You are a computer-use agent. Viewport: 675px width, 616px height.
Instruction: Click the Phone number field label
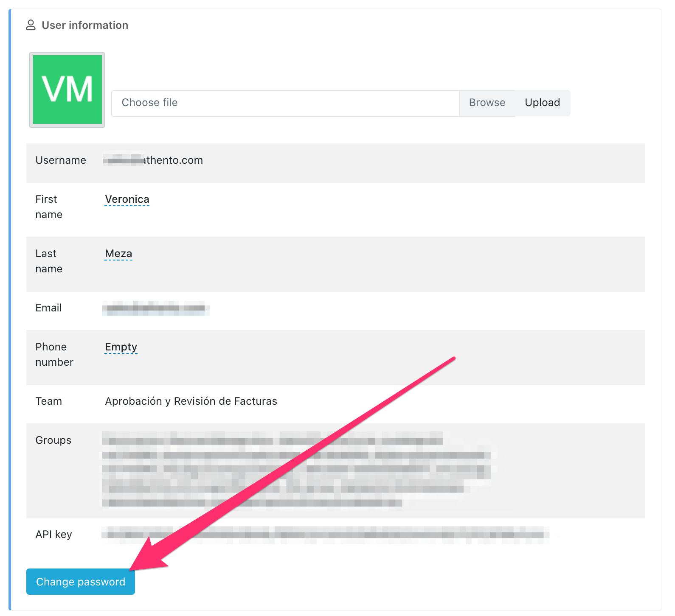point(54,354)
